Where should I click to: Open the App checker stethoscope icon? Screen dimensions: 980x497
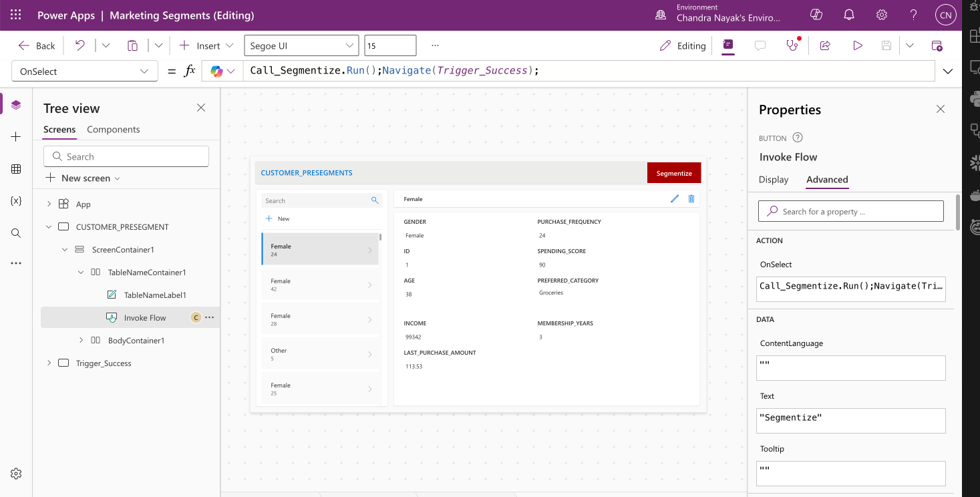[x=792, y=45]
